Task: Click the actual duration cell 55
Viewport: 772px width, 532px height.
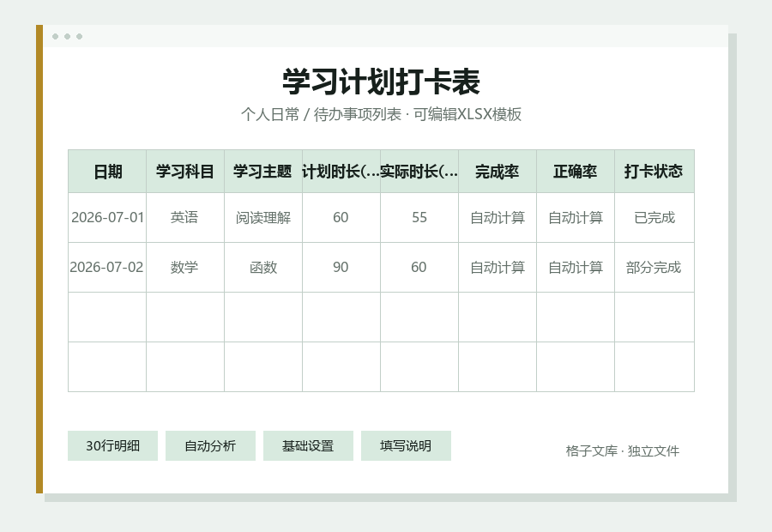Action: point(419,217)
